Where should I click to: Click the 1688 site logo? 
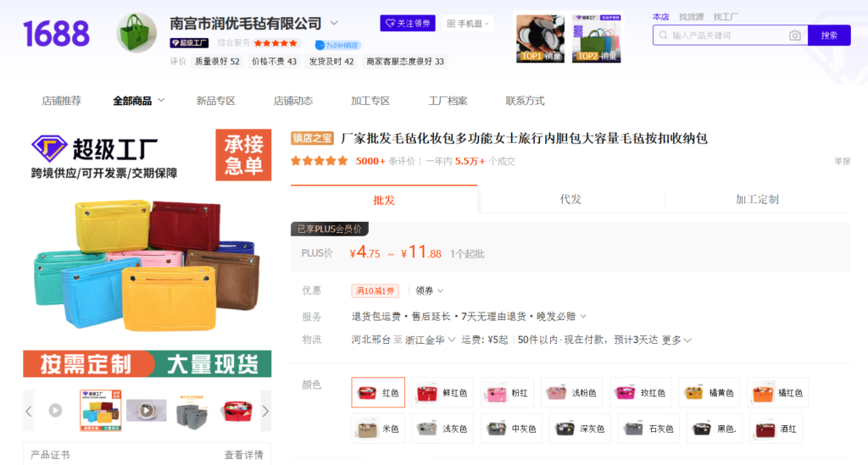56,34
